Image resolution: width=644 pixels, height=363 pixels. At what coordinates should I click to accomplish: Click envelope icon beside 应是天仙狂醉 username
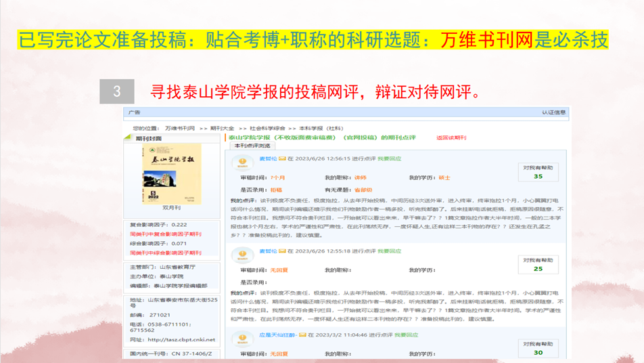click(302, 335)
